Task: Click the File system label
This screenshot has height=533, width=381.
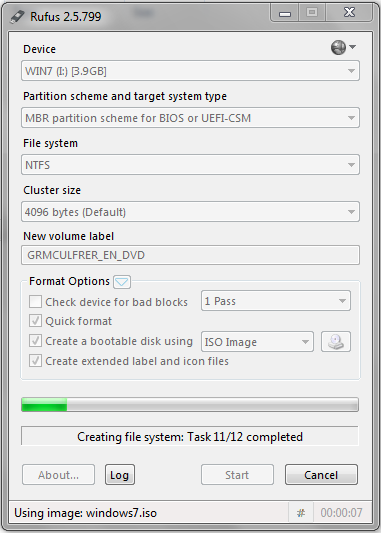Action: [x=50, y=143]
